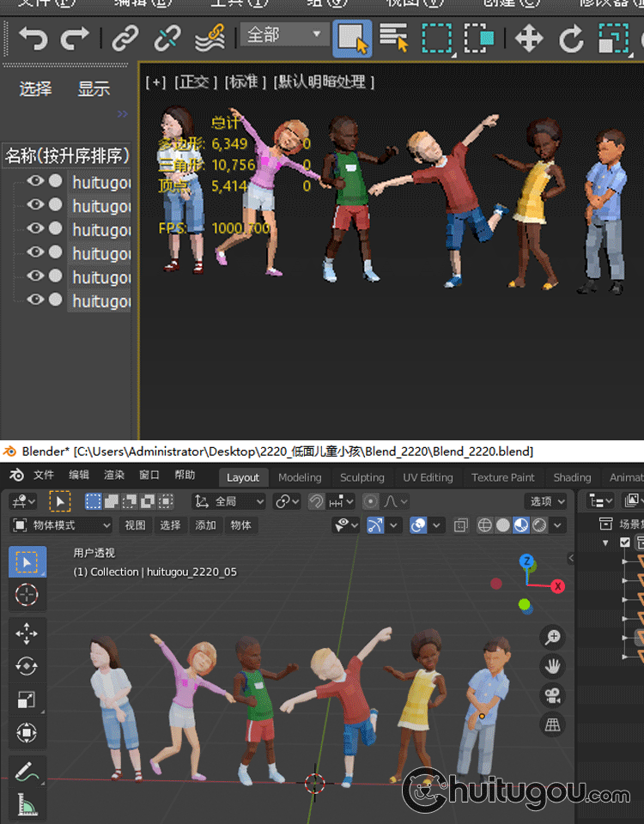This screenshot has height=824, width=644.
Task: Open the 渲染 menu in Blender
Action: [x=114, y=475]
